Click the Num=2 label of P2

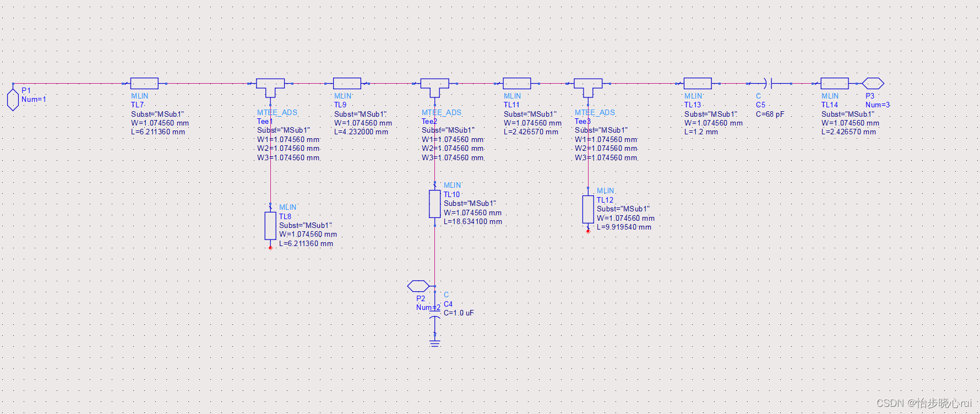coord(428,307)
